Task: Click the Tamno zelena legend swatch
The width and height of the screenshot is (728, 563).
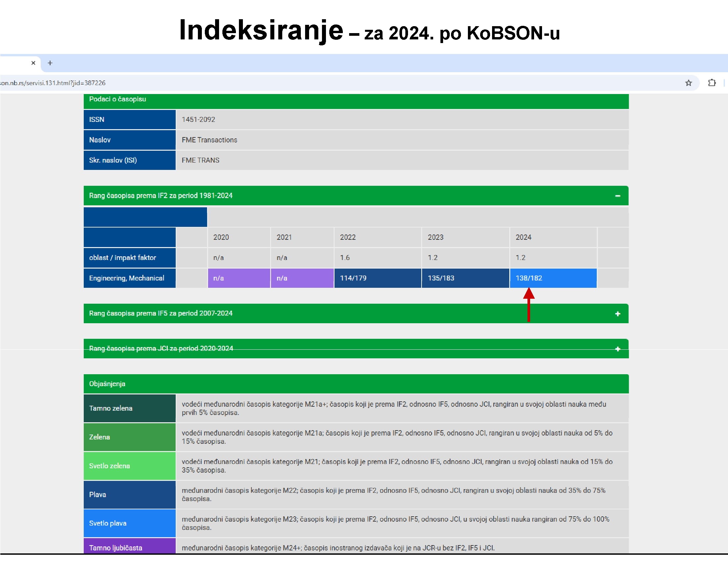Action: coord(129,408)
